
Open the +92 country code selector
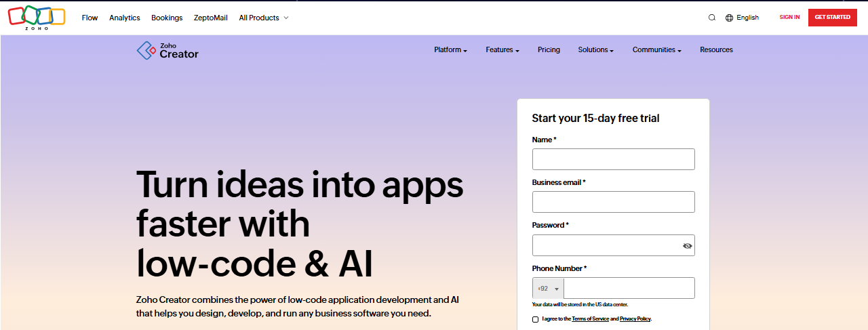(x=548, y=288)
